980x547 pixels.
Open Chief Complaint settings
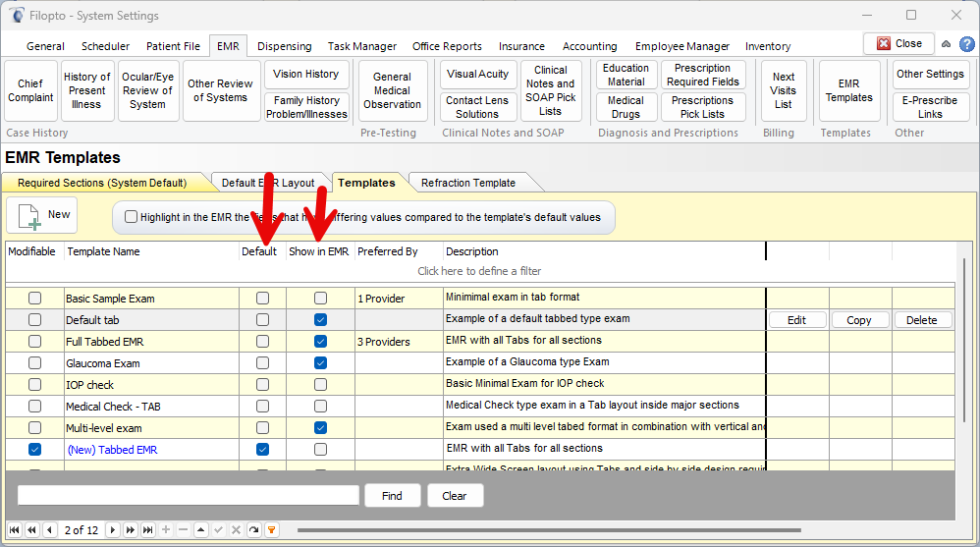tap(30, 90)
